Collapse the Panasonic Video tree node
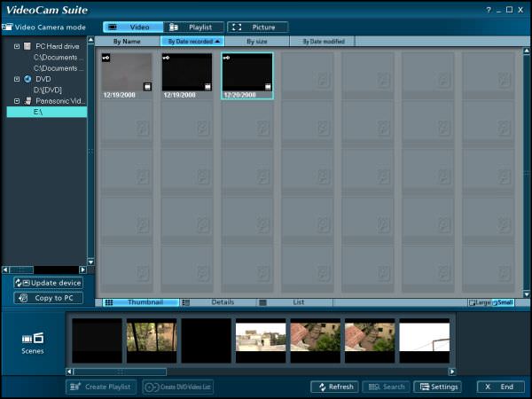 [x=17, y=101]
